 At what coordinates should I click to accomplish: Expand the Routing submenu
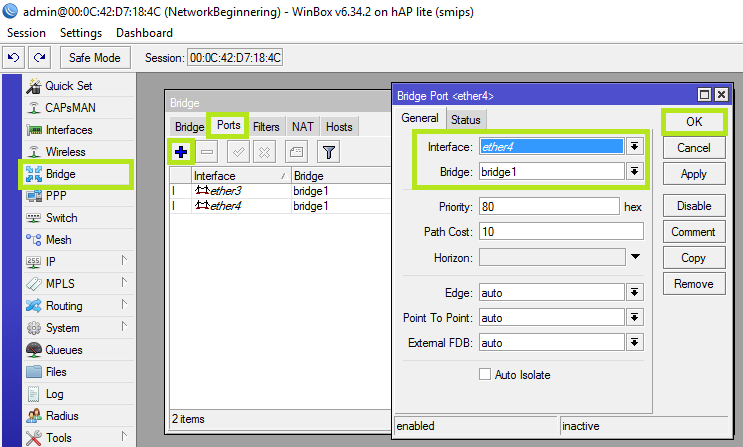[124, 305]
